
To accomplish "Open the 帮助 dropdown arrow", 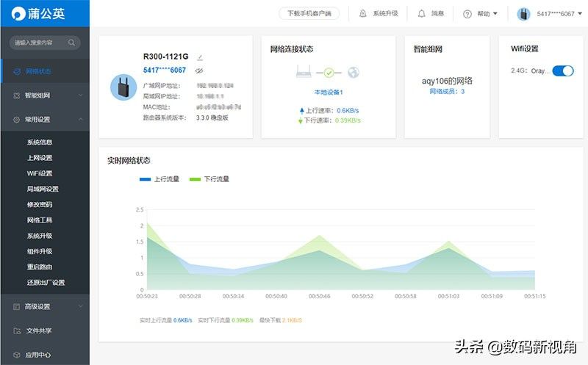I will click(495, 13).
